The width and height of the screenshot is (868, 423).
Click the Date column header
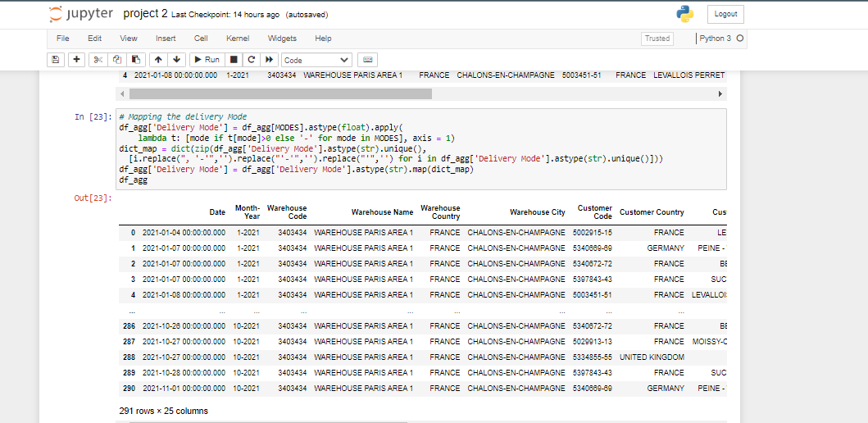point(217,212)
